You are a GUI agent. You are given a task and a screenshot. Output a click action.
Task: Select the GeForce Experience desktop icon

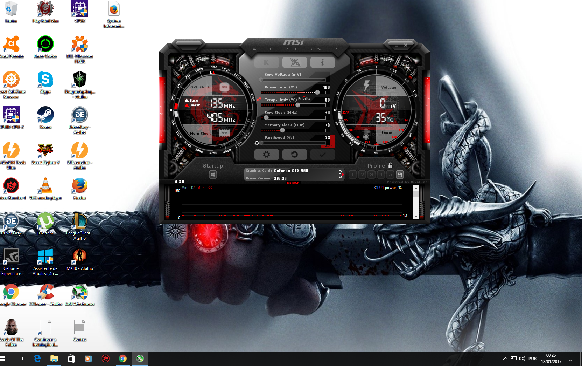(11, 262)
